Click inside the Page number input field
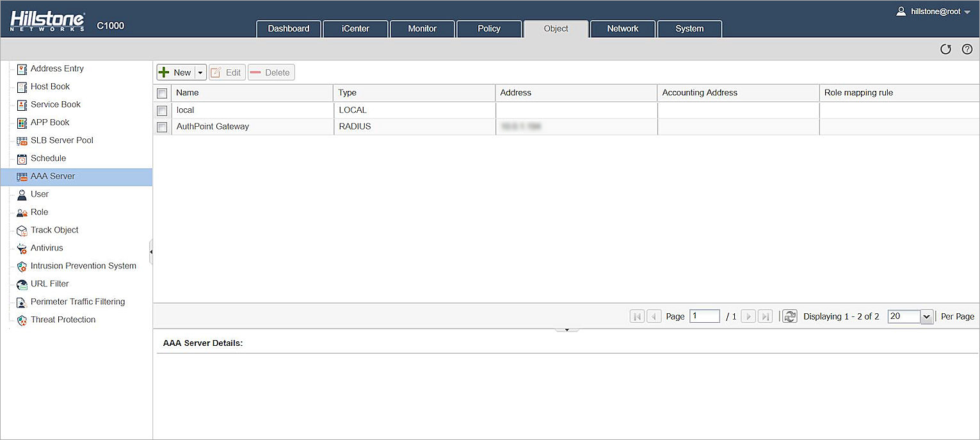 [x=704, y=316]
